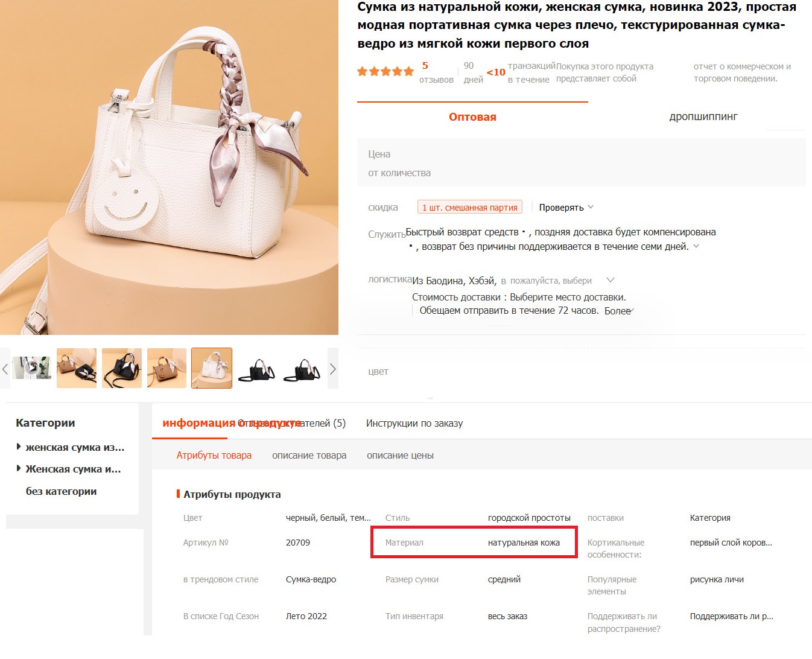Expand first женская сумка из… category

pyautogui.click(x=74, y=448)
